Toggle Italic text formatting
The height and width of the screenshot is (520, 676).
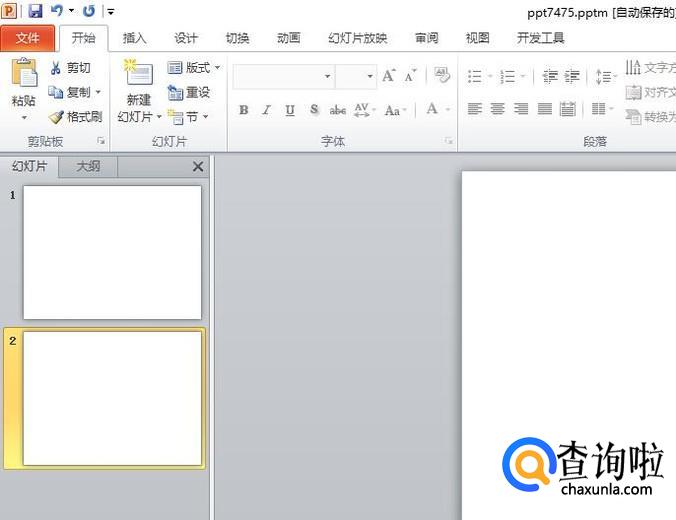click(x=267, y=110)
